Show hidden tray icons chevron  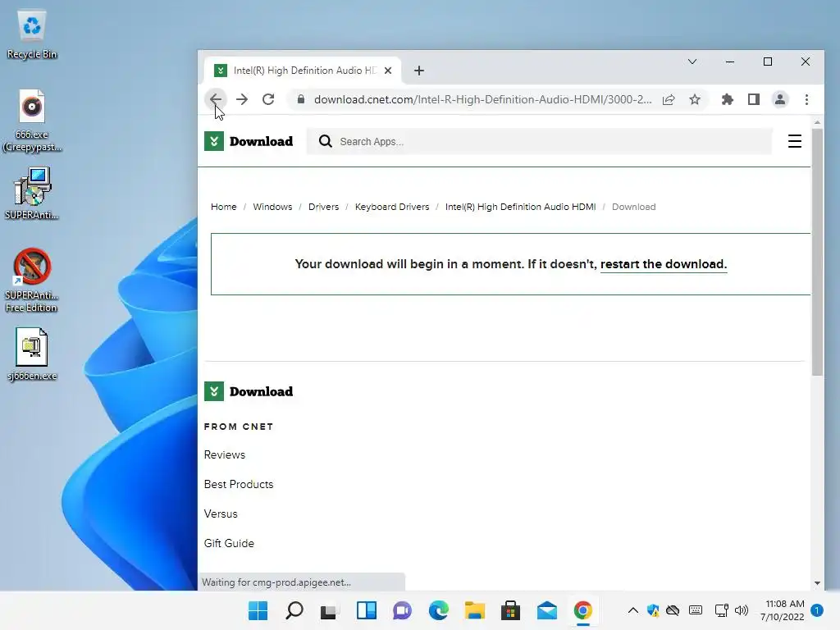(x=632, y=610)
